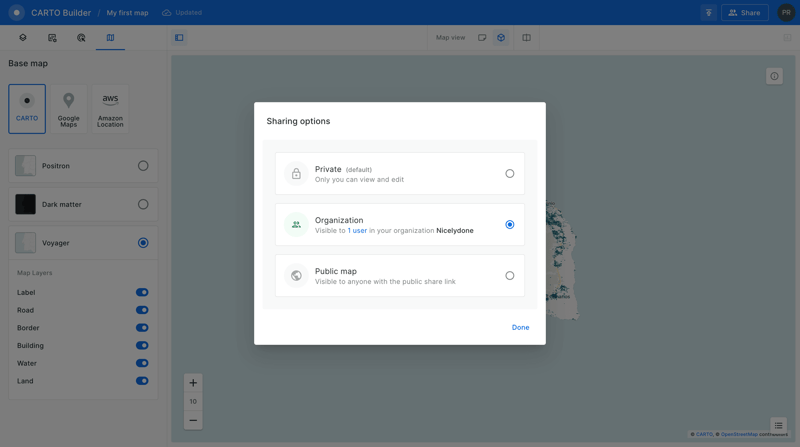Click the publish upload icon in header

(x=709, y=13)
